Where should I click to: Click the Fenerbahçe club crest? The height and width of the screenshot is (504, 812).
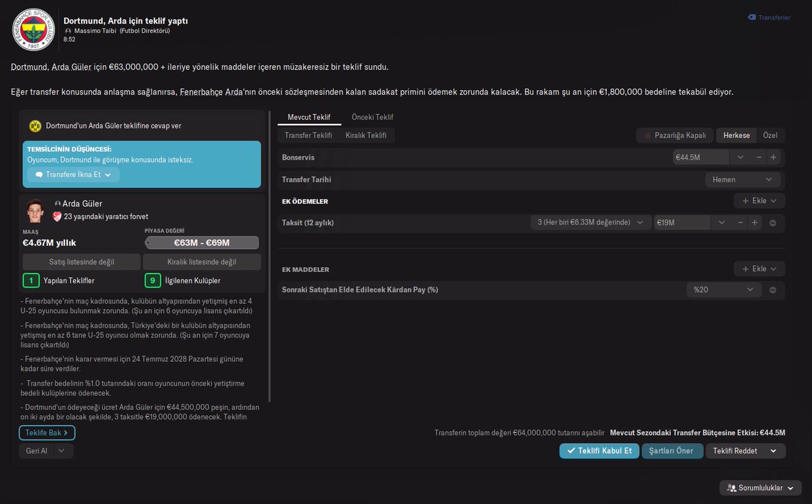[33, 30]
